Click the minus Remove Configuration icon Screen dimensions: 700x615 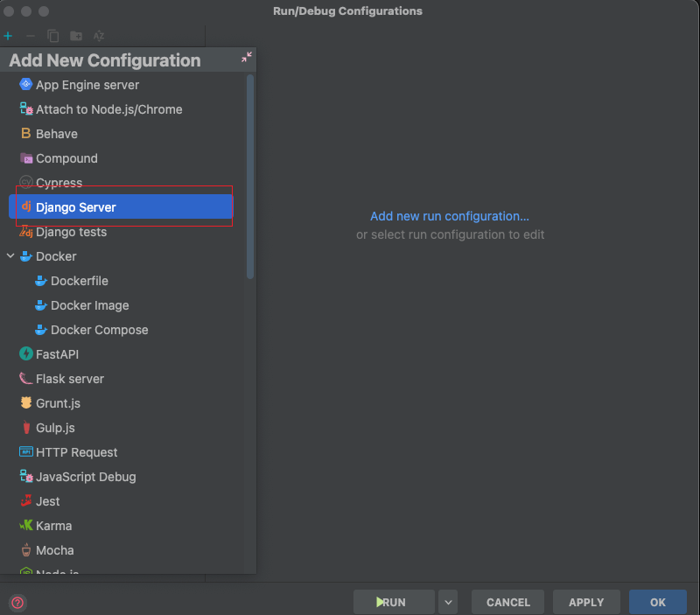31,36
